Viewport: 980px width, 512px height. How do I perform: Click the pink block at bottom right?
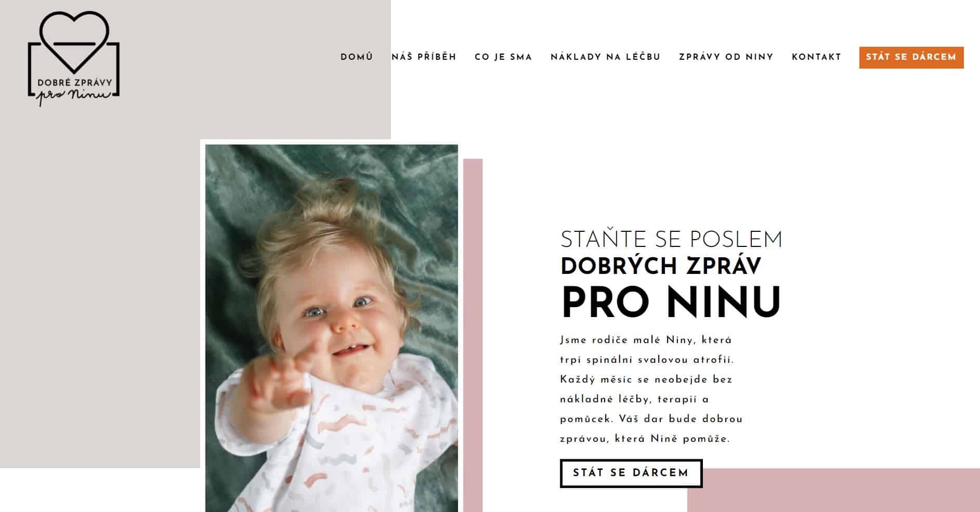[833, 490]
